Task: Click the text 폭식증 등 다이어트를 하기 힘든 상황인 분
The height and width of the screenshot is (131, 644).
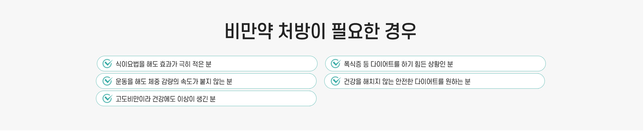Action: coord(398,64)
